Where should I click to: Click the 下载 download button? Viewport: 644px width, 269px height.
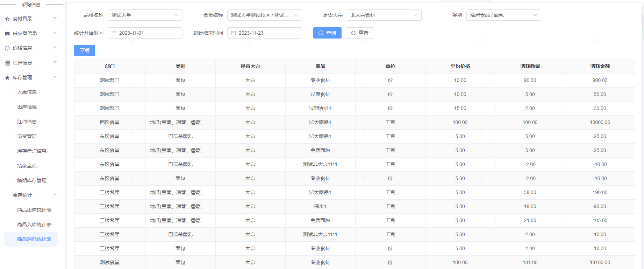[x=85, y=50]
